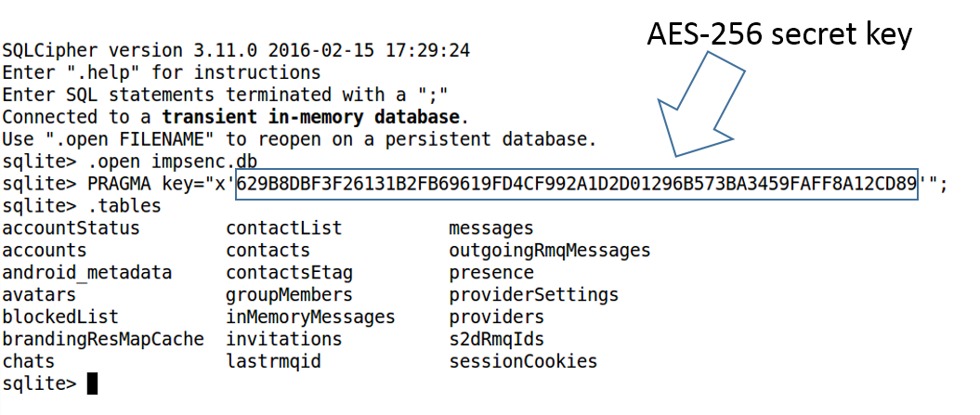Viewport: 980px width, 415px height.
Task: Select the messages table name
Action: 490,228
